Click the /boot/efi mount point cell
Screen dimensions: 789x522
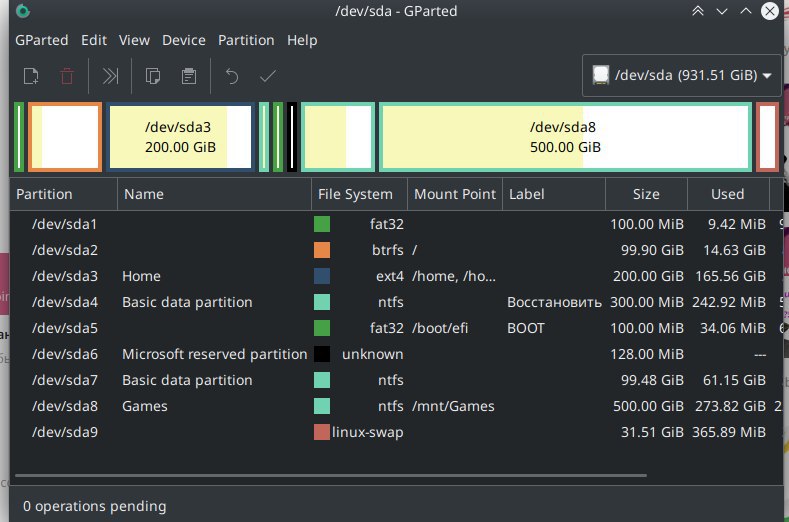tap(440, 328)
